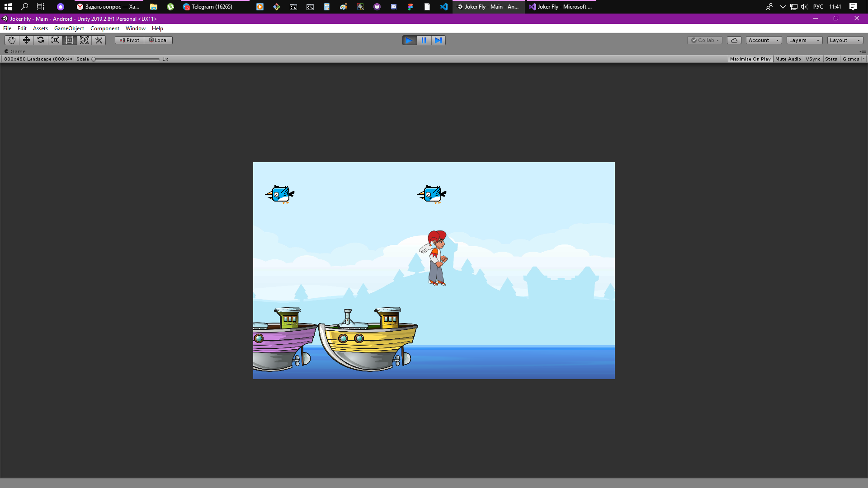
Task: Show hidden system tray icons
Action: pyautogui.click(x=783, y=7)
